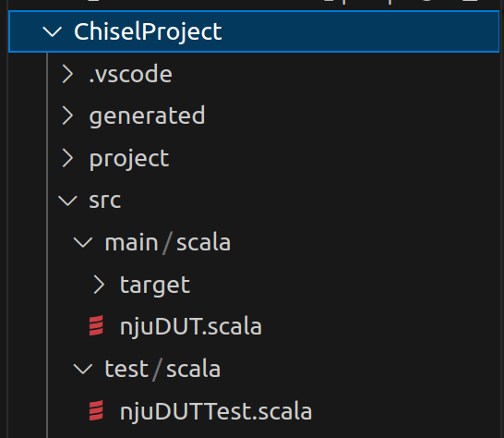Select the src folder label
This screenshot has width=504, height=438.
coord(105,201)
